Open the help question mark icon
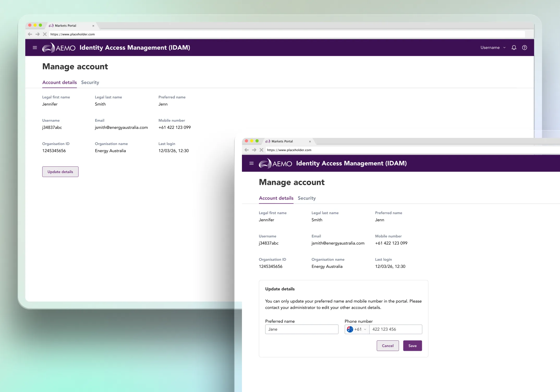This screenshot has height=392, width=560. tap(525, 48)
